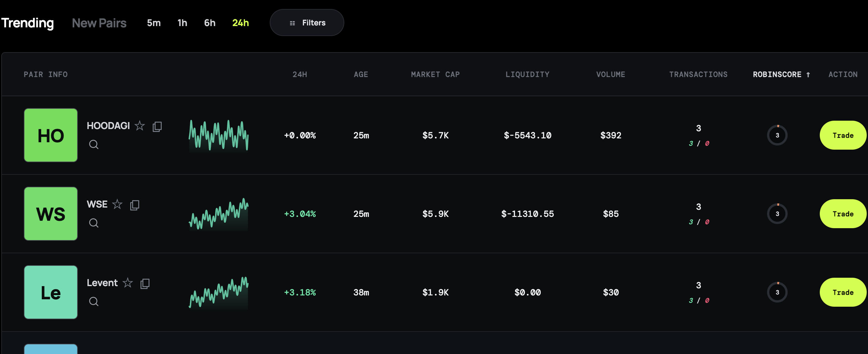Click the +3.18% change value
The height and width of the screenshot is (354, 868).
[300, 292]
